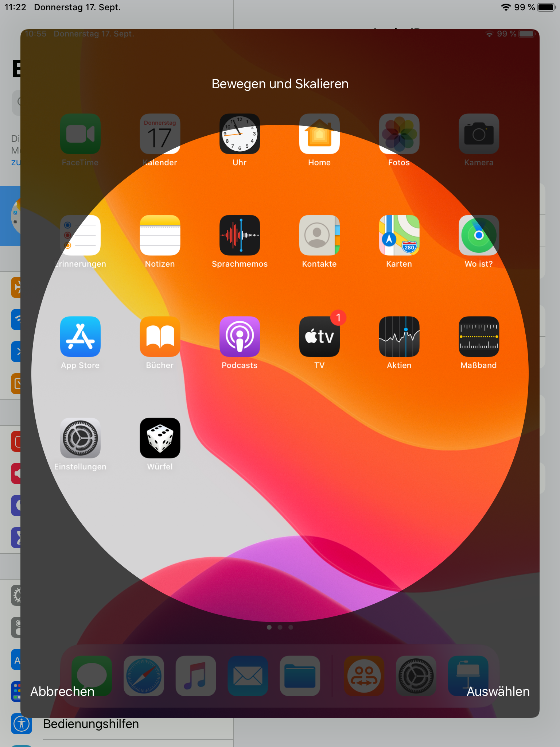Click the Podcasts app icon
The height and width of the screenshot is (747, 560).
[x=240, y=336]
